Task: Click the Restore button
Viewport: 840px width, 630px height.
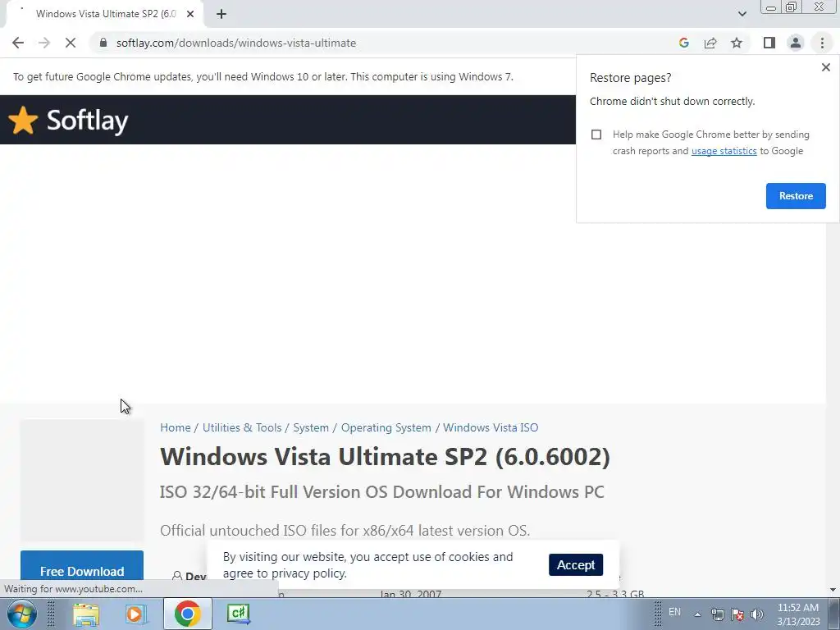Action: [796, 196]
